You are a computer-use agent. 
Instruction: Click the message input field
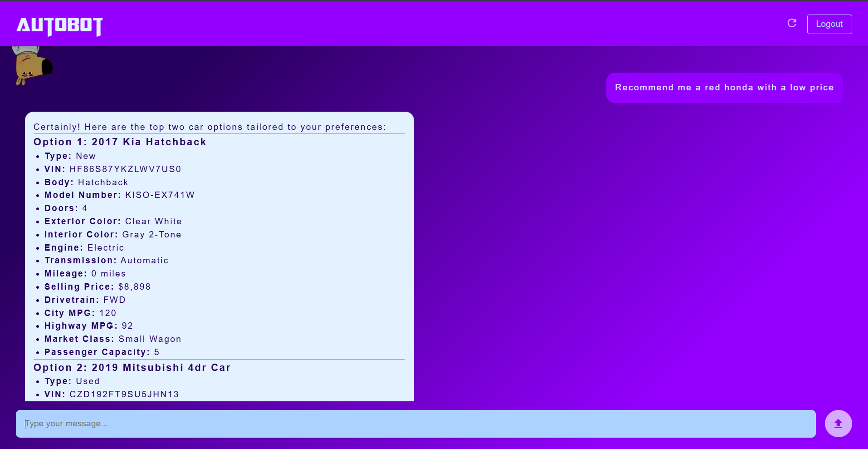[416, 424]
